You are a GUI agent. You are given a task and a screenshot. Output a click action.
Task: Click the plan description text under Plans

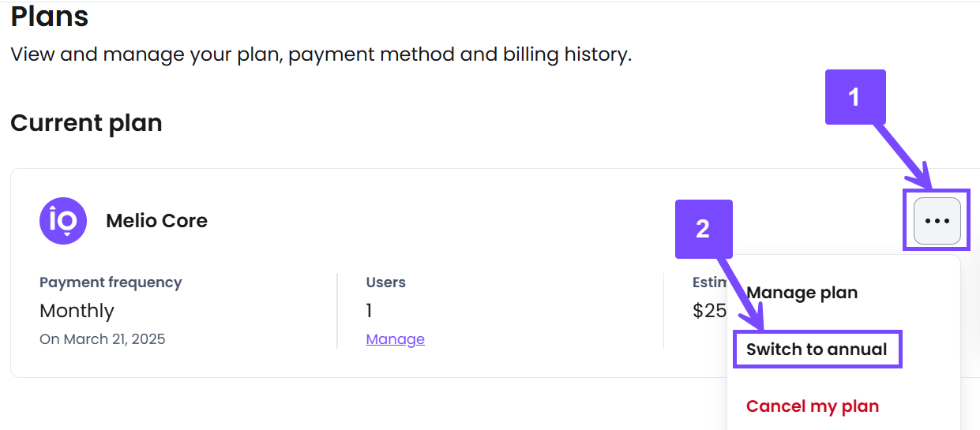321,55
